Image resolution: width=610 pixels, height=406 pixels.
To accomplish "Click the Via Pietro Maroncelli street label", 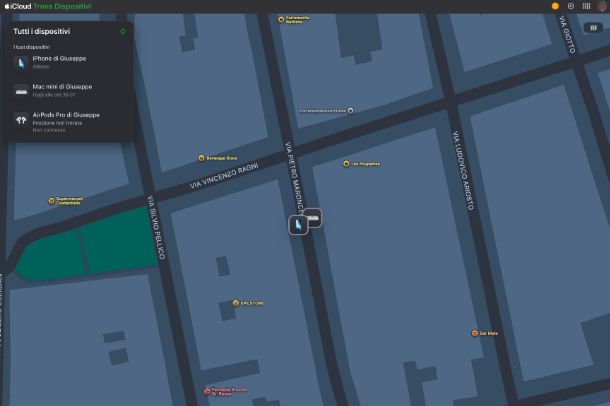I will point(294,177).
